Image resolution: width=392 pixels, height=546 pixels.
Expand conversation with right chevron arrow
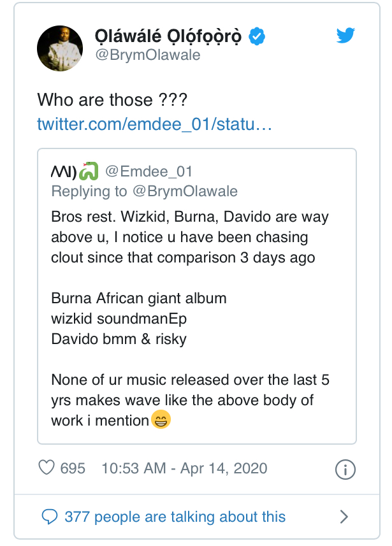click(x=343, y=516)
